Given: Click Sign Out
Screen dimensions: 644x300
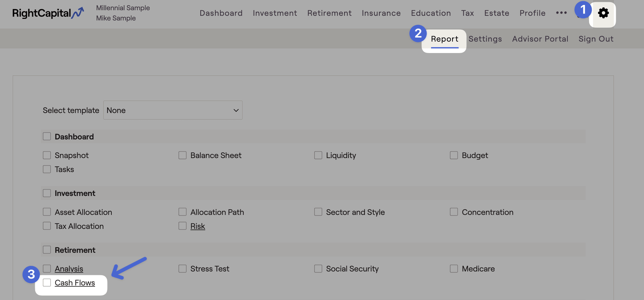Looking at the screenshot, I should tap(596, 39).
